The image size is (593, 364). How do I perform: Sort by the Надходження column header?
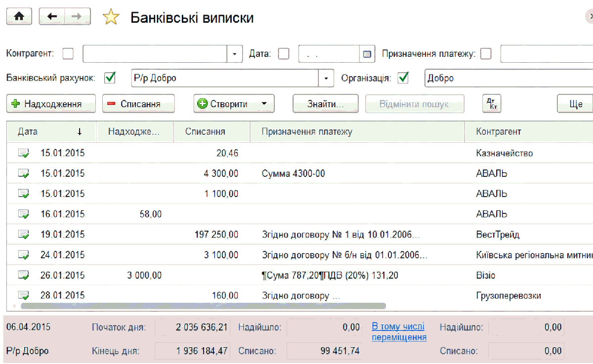pyautogui.click(x=134, y=131)
